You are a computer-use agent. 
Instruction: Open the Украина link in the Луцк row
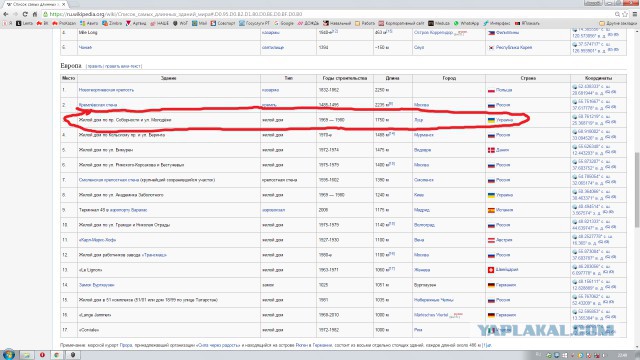tap(504, 120)
